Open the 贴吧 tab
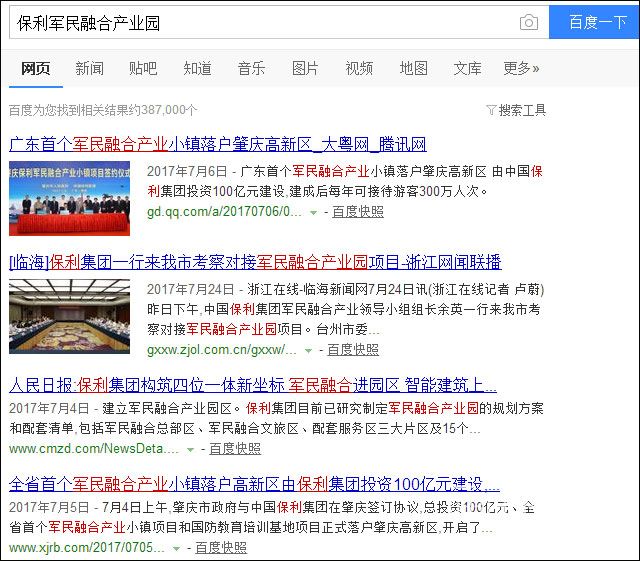 click(x=143, y=68)
